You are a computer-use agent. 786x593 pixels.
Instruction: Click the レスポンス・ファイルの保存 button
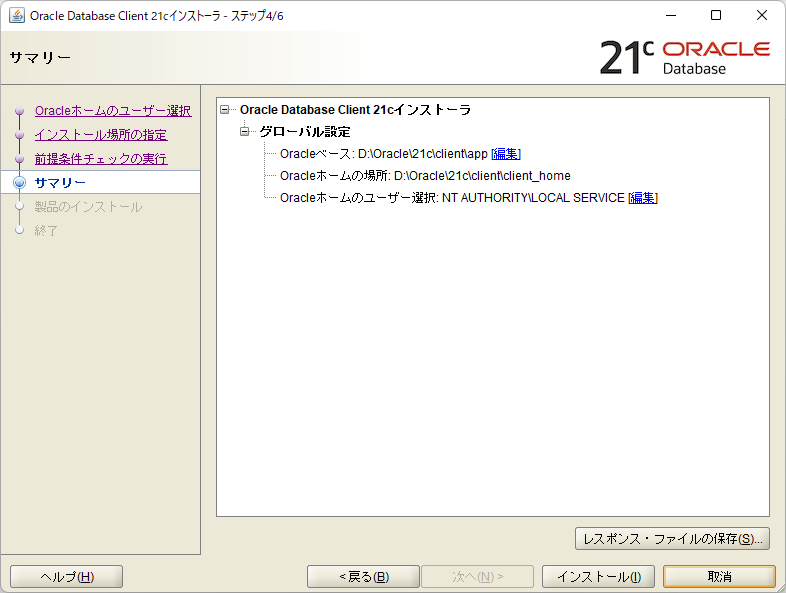click(x=672, y=539)
